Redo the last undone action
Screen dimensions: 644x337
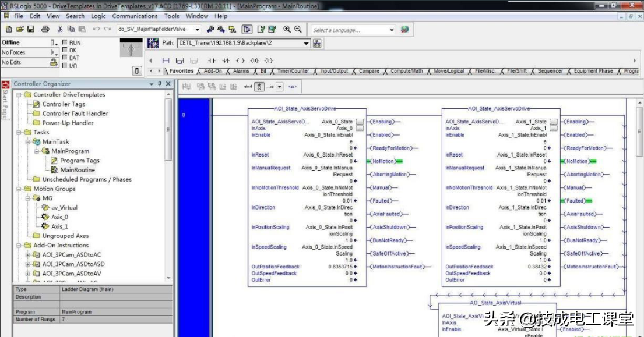click(x=108, y=29)
